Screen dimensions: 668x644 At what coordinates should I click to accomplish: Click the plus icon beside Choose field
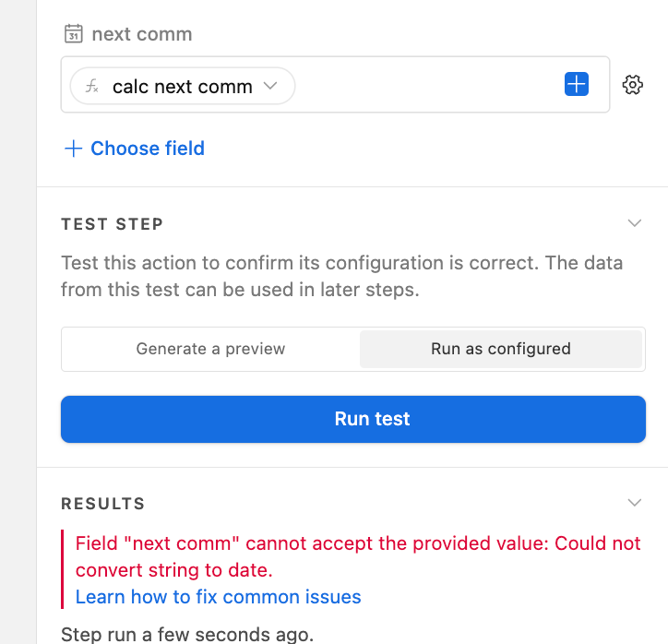[73, 149]
